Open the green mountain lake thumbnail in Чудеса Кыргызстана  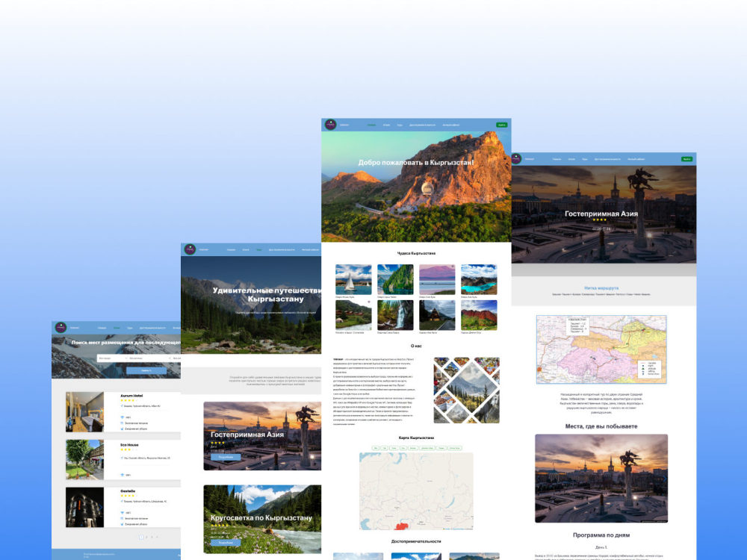tap(395, 279)
